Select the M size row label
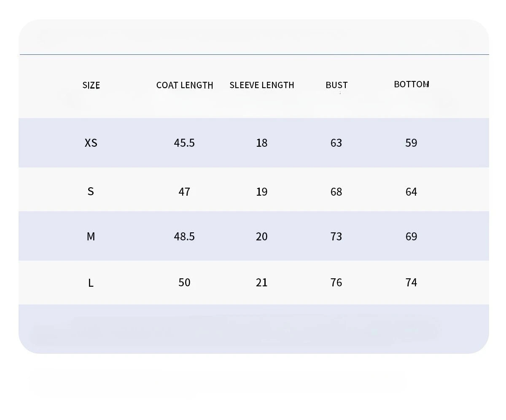The image size is (506, 420). click(91, 237)
